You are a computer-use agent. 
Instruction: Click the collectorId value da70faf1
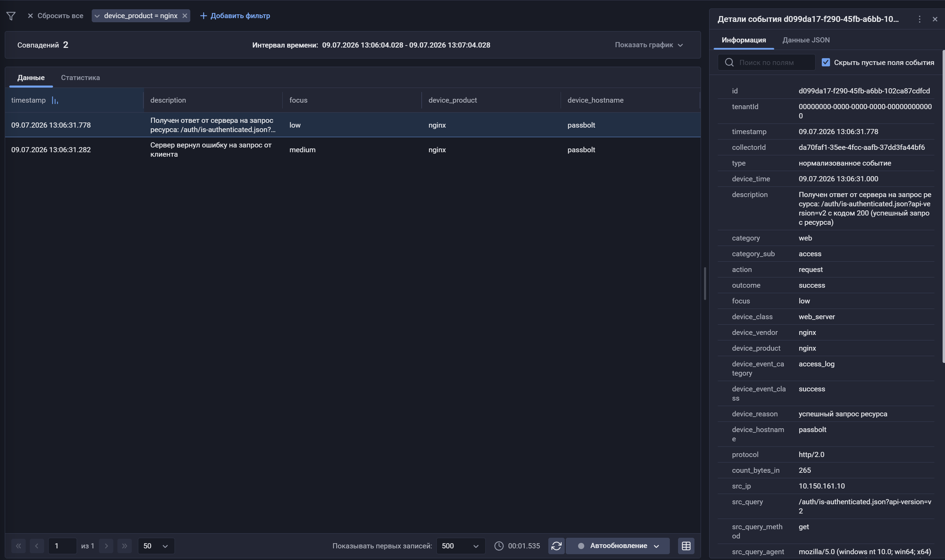point(861,147)
